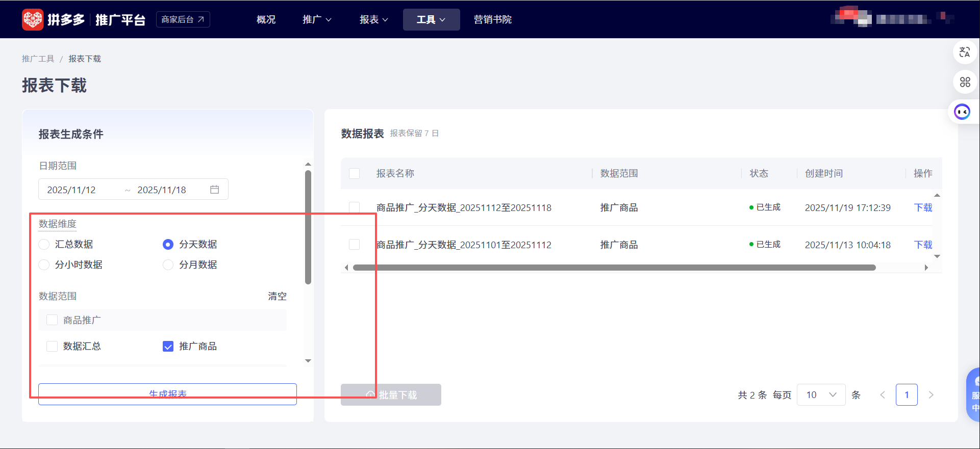The image size is (980, 449).
Task: Go to next page arrow in pagination
Action: [931, 395]
